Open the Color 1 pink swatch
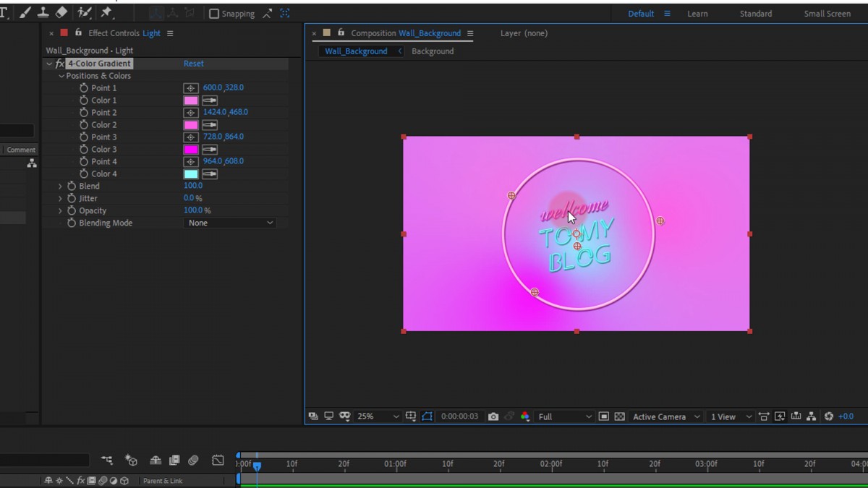The width and height of the screenshot is (868, 488). coord(191,100)
